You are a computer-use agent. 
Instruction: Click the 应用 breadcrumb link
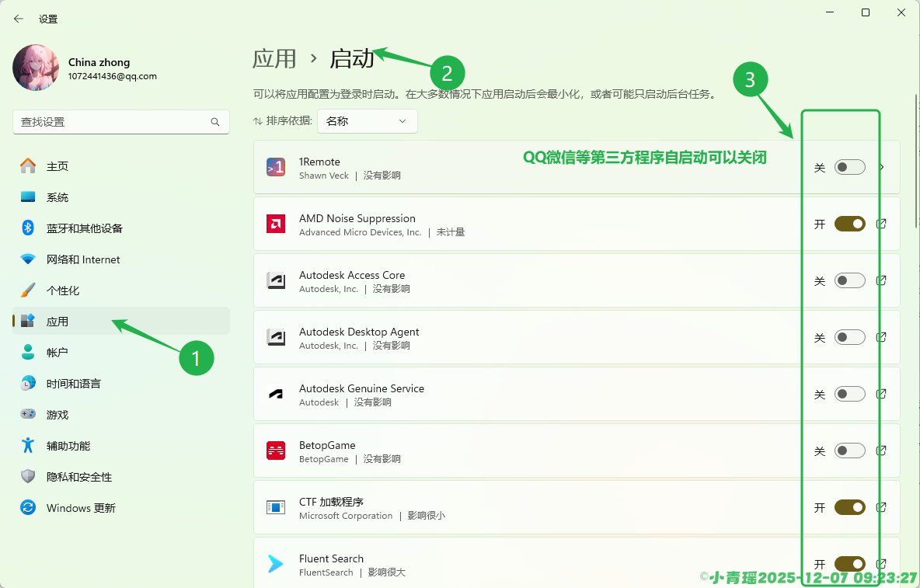coord(274,58)
